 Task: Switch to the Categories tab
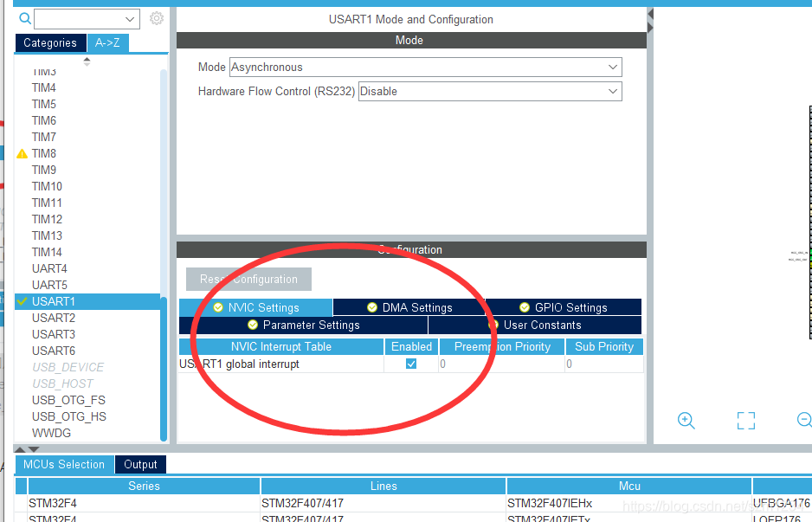pyautogui.click(x=50, y=42)
